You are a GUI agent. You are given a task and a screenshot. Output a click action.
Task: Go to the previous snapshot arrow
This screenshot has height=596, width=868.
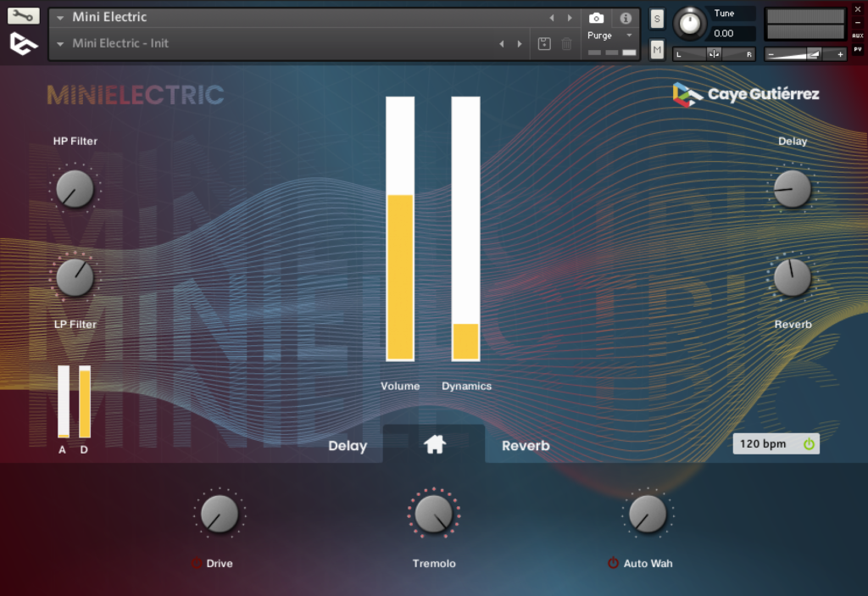click(502, 44)
